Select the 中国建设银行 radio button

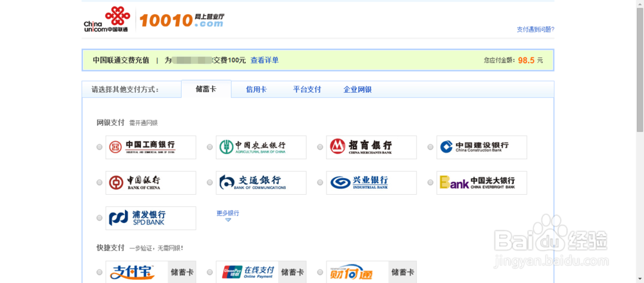(430, 147)
